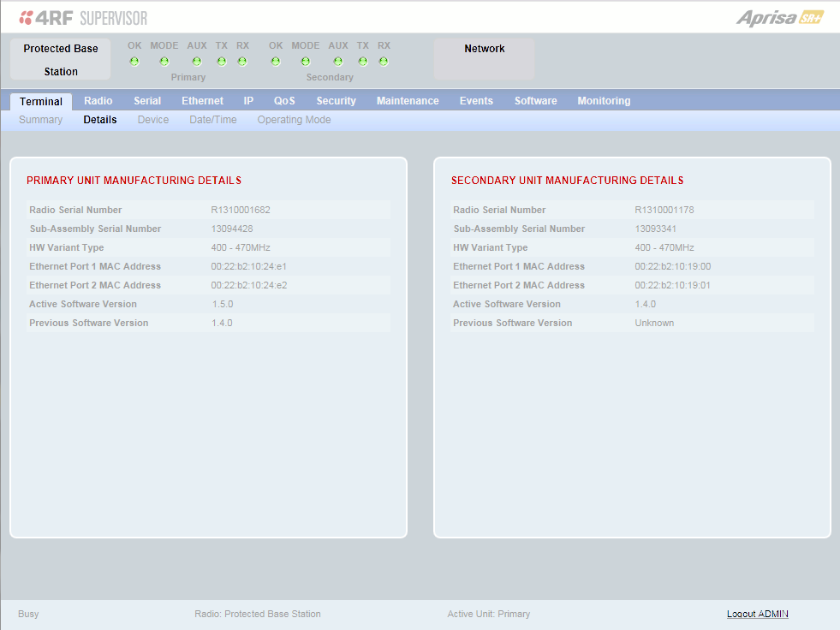The height and width of the screenshot is (630, 840).
Task: Click the primary Radio Serial Number value
Action: (241, 210)
